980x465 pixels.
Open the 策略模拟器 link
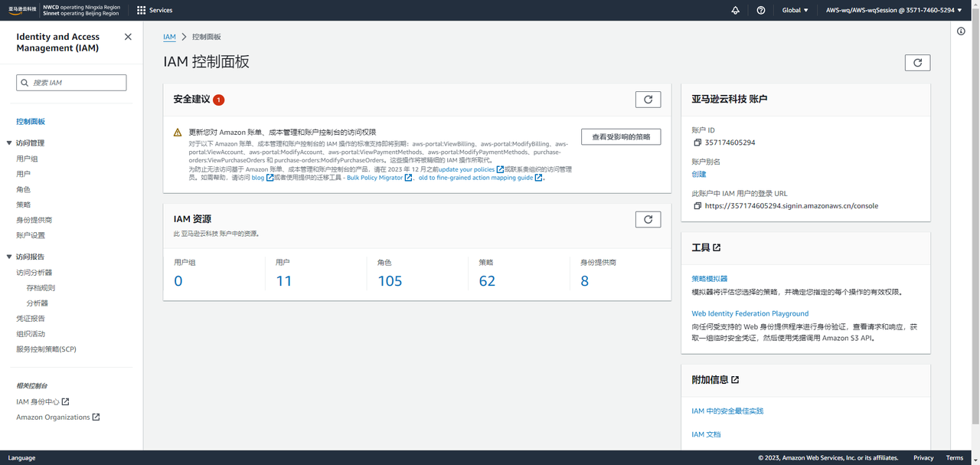(710, 279)
